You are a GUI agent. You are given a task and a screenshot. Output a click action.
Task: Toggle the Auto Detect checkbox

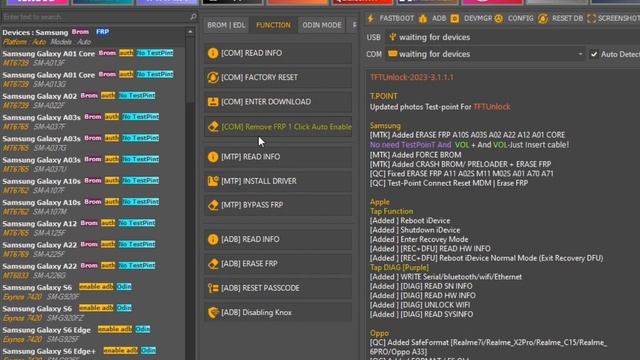[594, 54]
